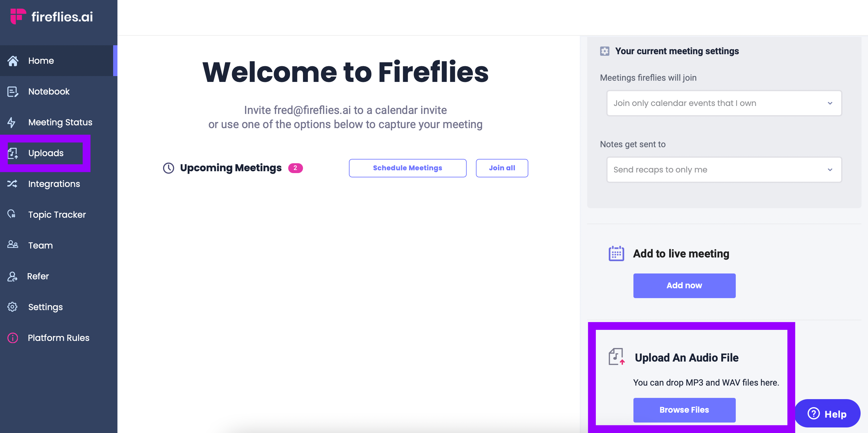Viewport: 868px width, 433px height.
Task: Select Integrations from sidebar
Action: pos(54,184)
